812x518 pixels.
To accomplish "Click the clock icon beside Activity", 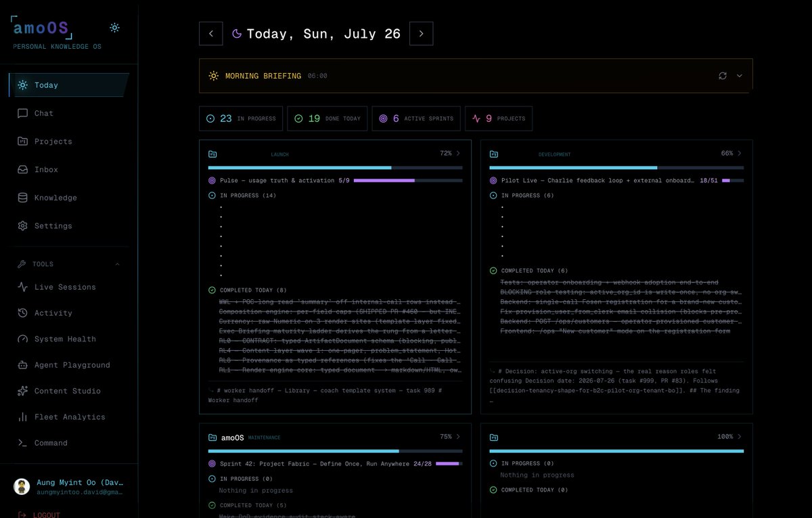I will tap(22, 313).
